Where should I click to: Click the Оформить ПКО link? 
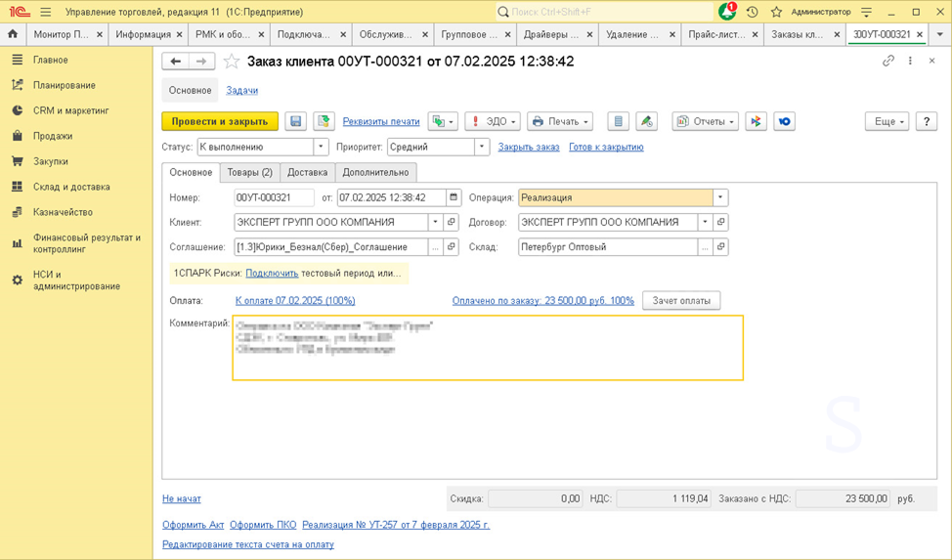(263, 525)
